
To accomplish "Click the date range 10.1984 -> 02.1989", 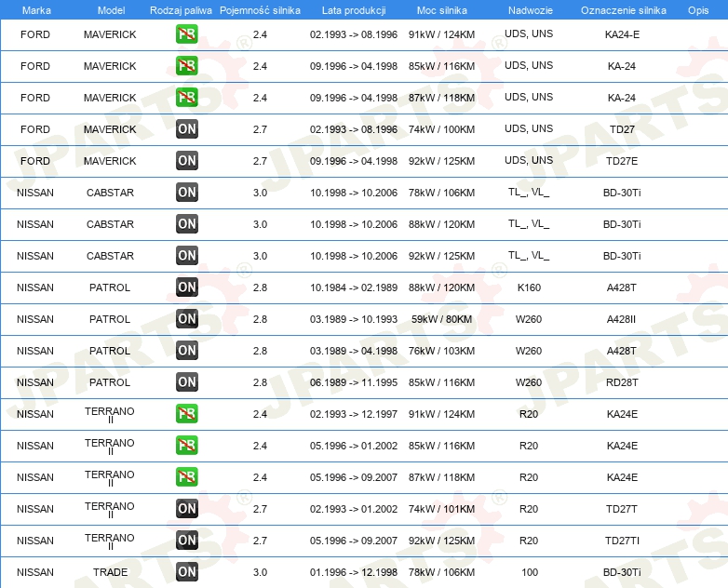I will (x=354, y=287).
